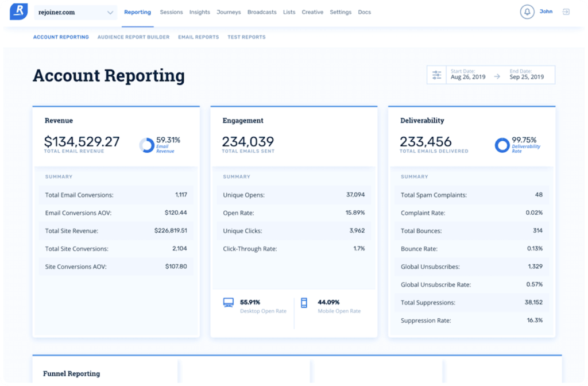The width and height of the screenshot is (588, 386).
Task: Open the Sessions menu
Action: [x=171, y=13]
